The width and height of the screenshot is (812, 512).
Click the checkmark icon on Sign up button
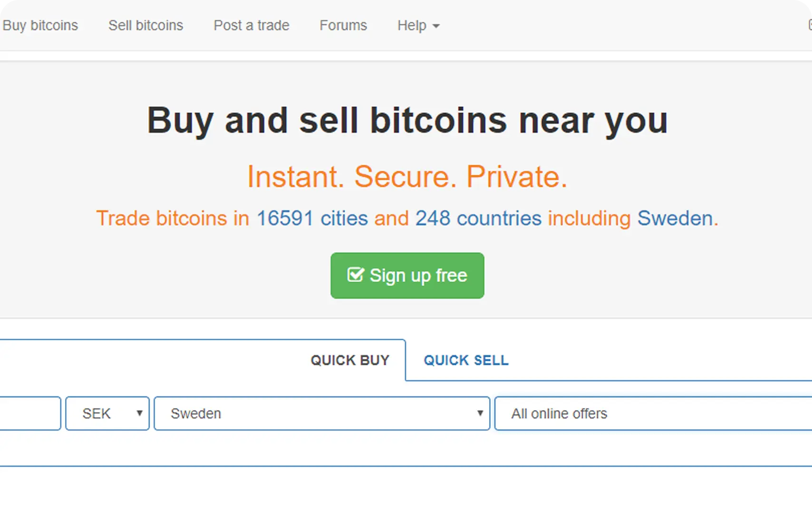[x=356, y=275]
